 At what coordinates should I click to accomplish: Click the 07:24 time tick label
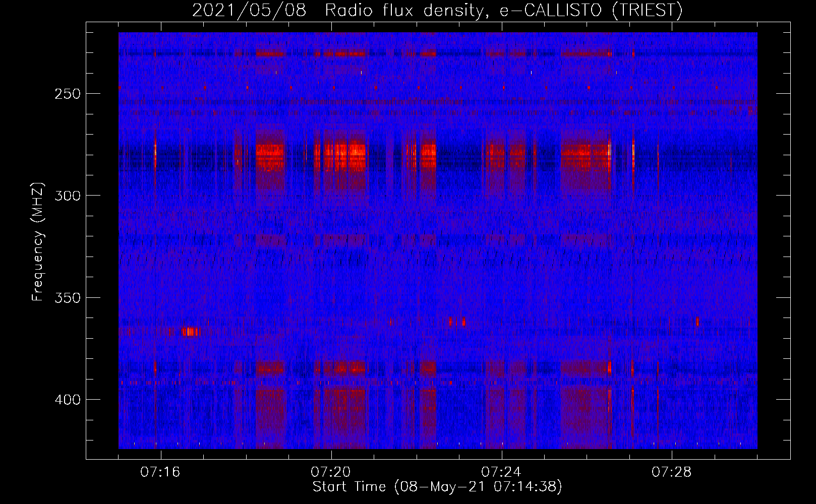coord(501,472)
